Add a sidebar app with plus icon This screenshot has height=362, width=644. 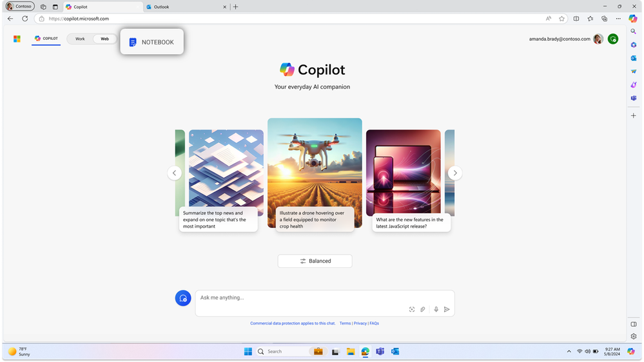pos(633,116)
